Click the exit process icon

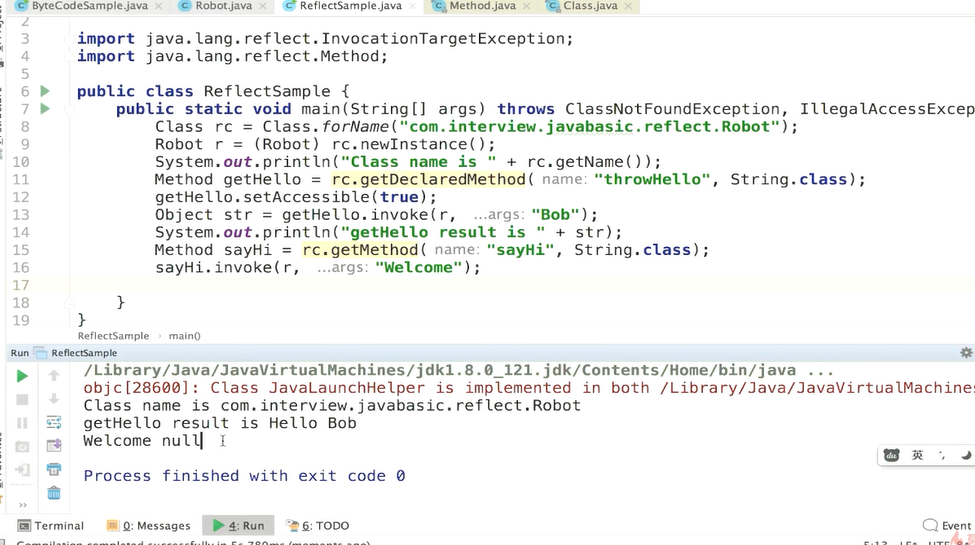pos(22,470)
